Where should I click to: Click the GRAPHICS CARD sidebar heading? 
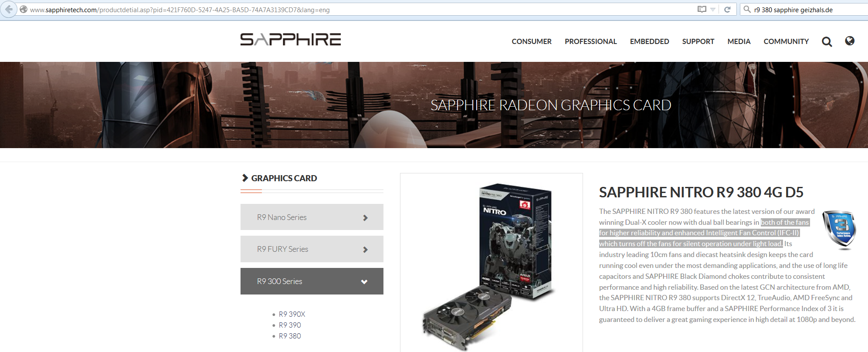click(284, 178)
